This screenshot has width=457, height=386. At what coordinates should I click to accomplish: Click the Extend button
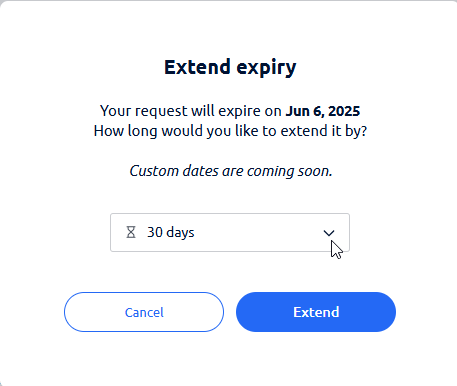316,312
